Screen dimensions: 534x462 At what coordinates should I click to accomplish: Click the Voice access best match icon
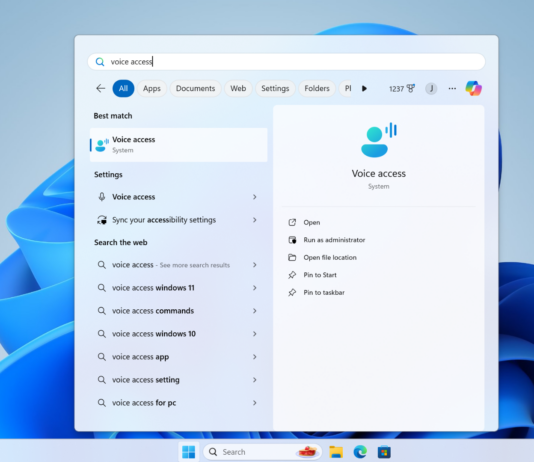(102, 145)
